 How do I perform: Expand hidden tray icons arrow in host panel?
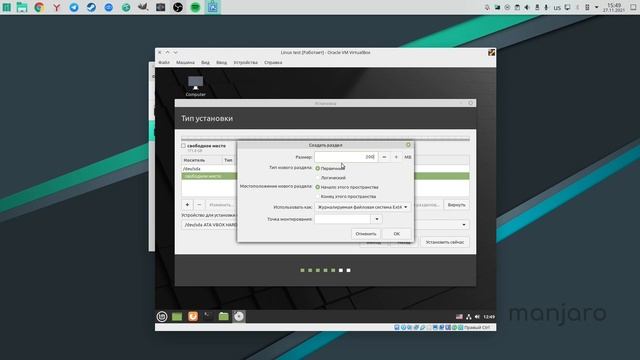click(597, 7)
